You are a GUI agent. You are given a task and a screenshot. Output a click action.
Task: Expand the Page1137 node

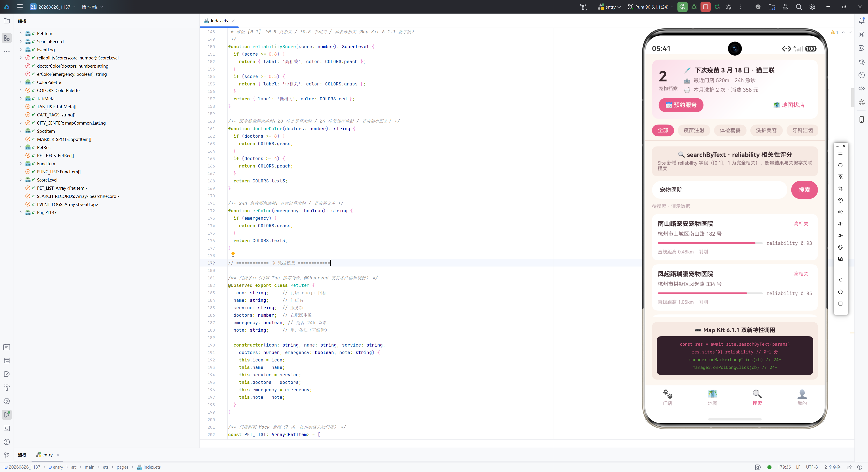[21, 212]
